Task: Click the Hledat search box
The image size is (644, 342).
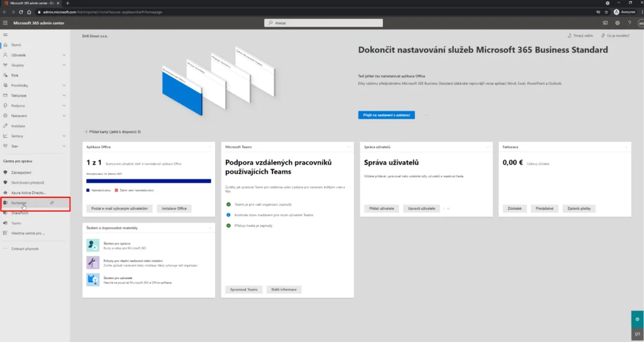Action: pyautogui.click(x=324, y=23)
